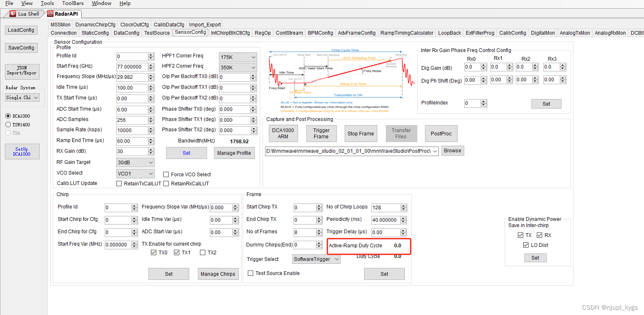Adjust ProfileIndex spinner arrows

click(483, 103)
